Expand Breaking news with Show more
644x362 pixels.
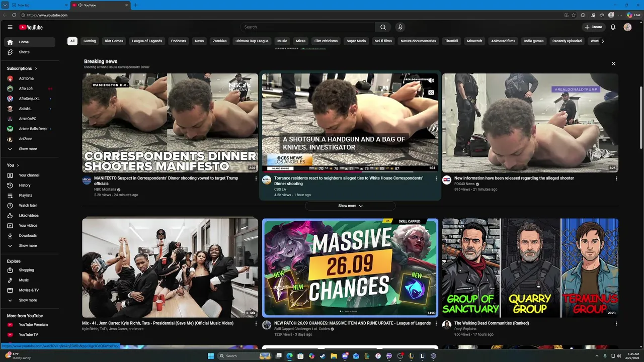tap(350, 206)
